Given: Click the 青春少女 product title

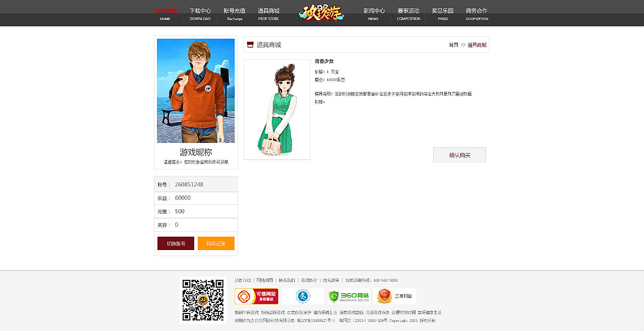Looking at the screenshot, I should point(324,61).
